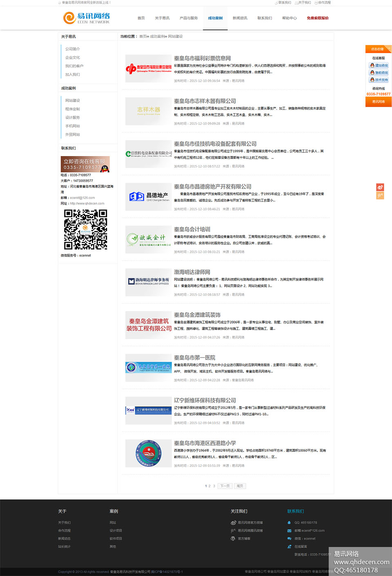The image size is (392, 576).
Task: Click the floating Tencent Weibo icon
Action: click(x=380, y=196)
